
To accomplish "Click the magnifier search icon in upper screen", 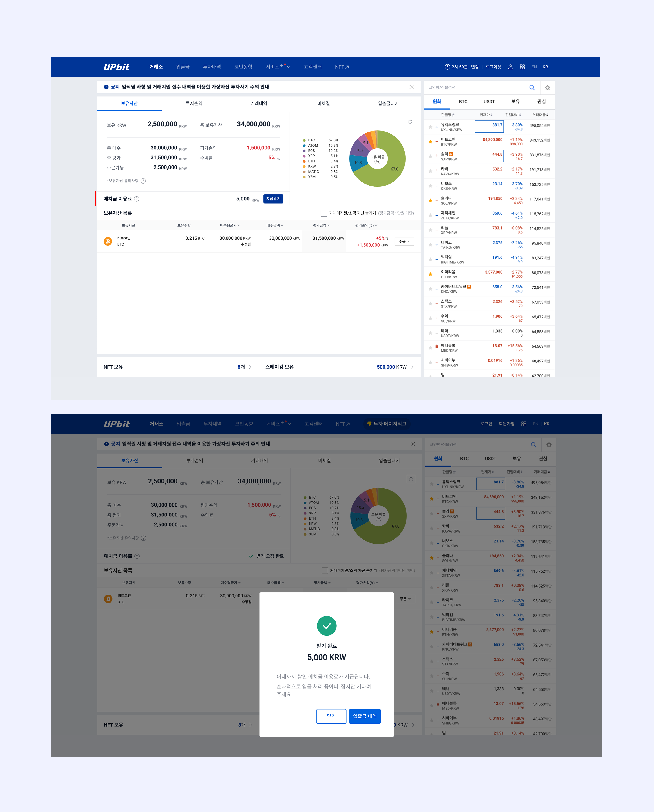I will (x=532, y=87).
